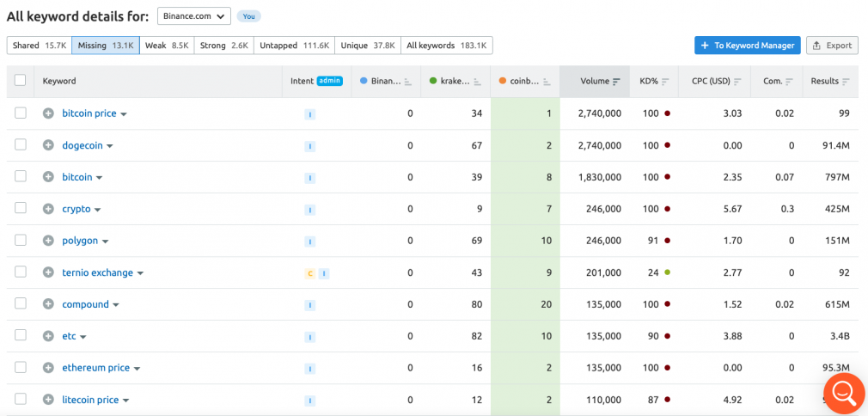Screen dimensions: 868x416
Task: Add litecoin price via plus icon
Action: pyautogui.click(x=49, y=400)
